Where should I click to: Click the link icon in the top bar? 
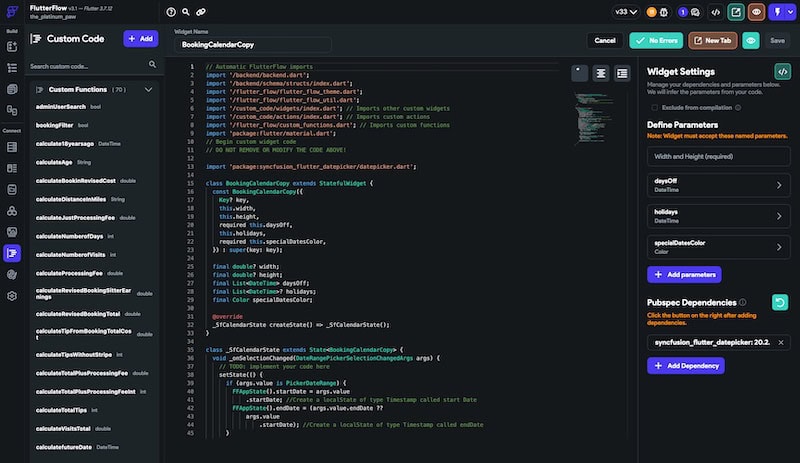(201, 12)
